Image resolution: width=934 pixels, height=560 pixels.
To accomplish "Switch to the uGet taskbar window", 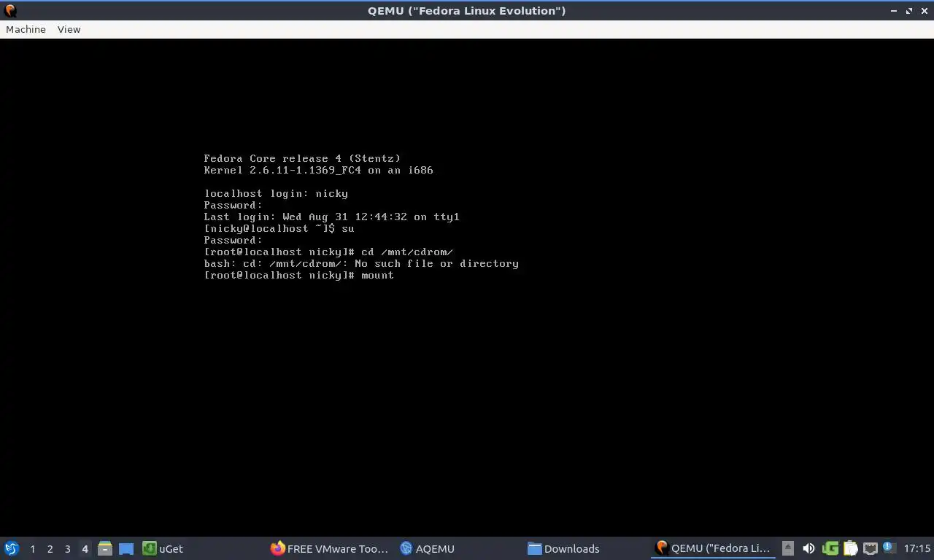I will click(x=163, y=548).
